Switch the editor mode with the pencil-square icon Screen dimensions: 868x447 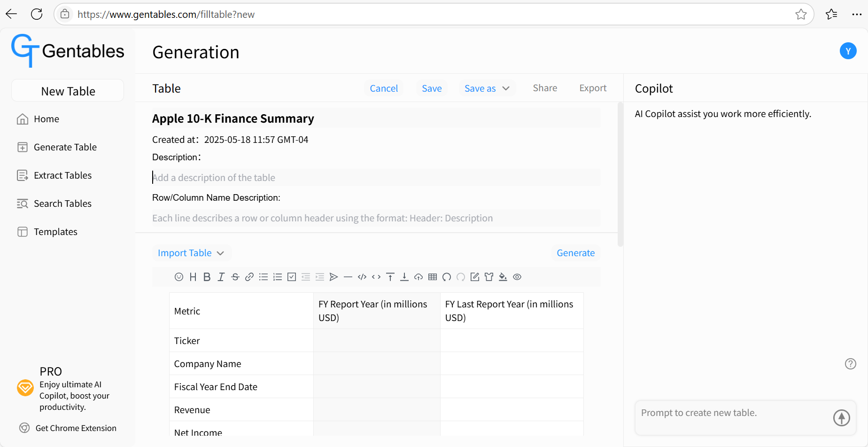[475, 277]
